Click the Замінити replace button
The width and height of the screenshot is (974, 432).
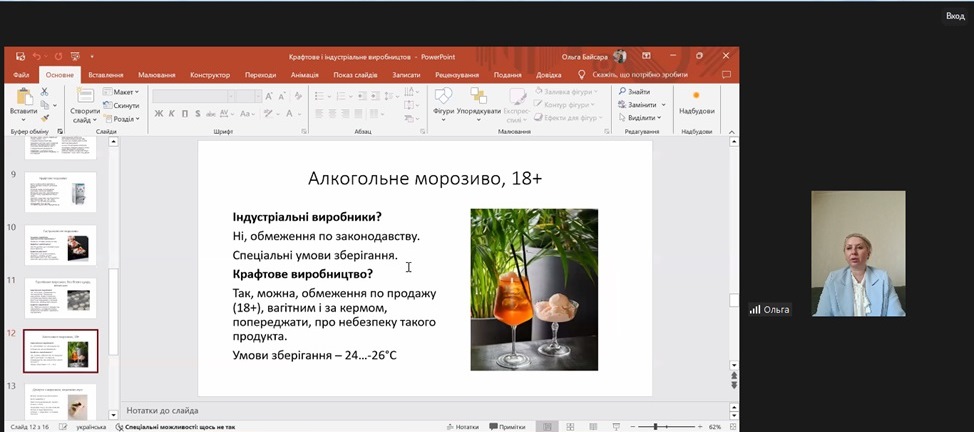pyautogui.click(x=641, y=104)
